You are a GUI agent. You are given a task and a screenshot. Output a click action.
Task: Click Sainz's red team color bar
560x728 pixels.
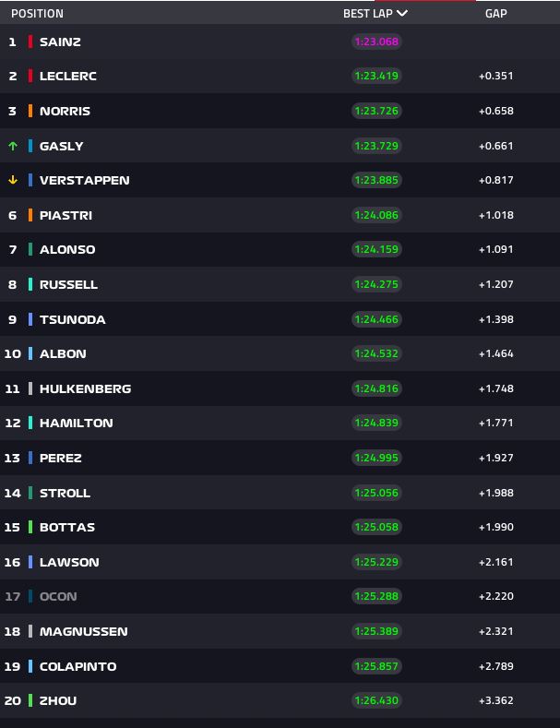pyautogui.click(x=30, y=42)
